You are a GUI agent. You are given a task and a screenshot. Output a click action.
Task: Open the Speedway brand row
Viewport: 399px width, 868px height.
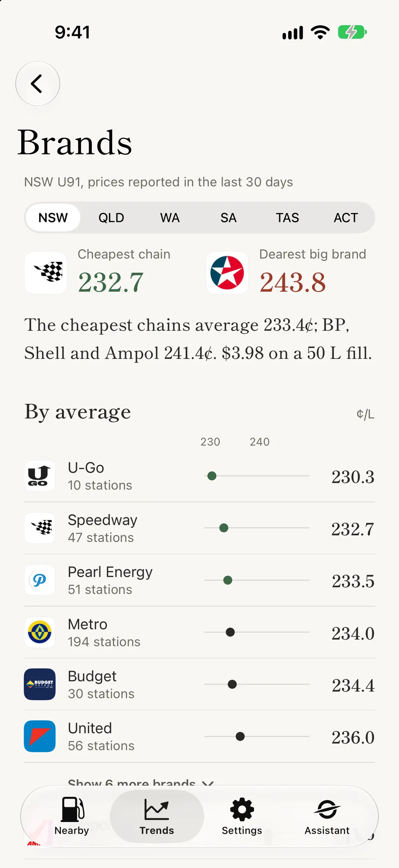click(199, 528)
